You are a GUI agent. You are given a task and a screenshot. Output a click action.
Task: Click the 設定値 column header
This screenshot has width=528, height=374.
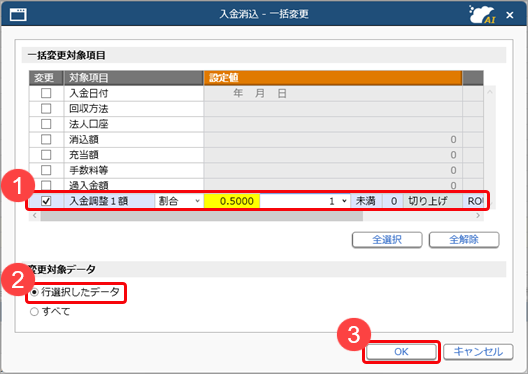(333, 78)
